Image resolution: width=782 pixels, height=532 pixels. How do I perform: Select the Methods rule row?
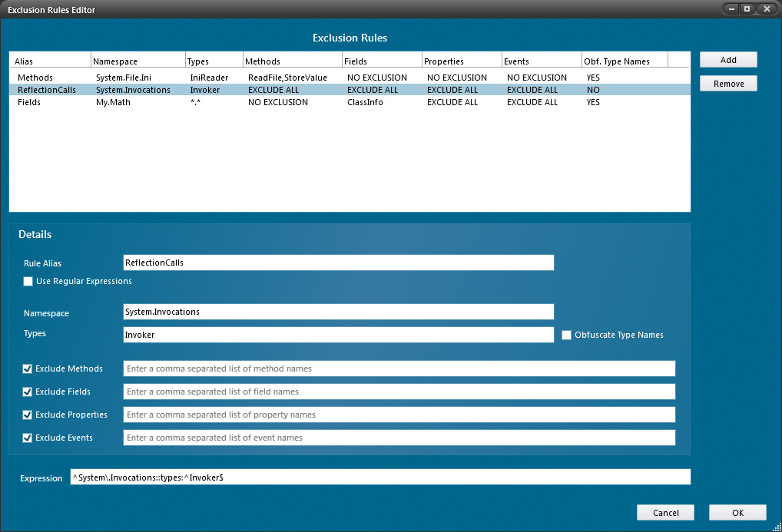coord(35,78)
